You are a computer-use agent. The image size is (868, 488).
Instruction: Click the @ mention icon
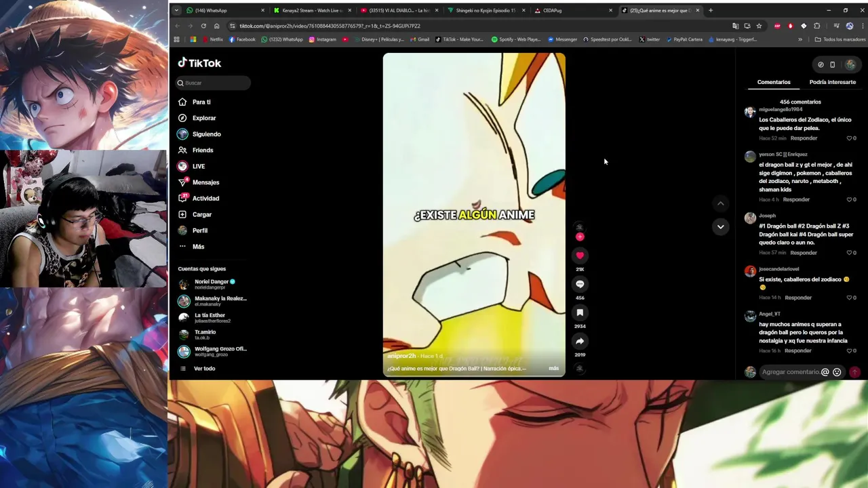pyautogui.click(x=825, y=372)
